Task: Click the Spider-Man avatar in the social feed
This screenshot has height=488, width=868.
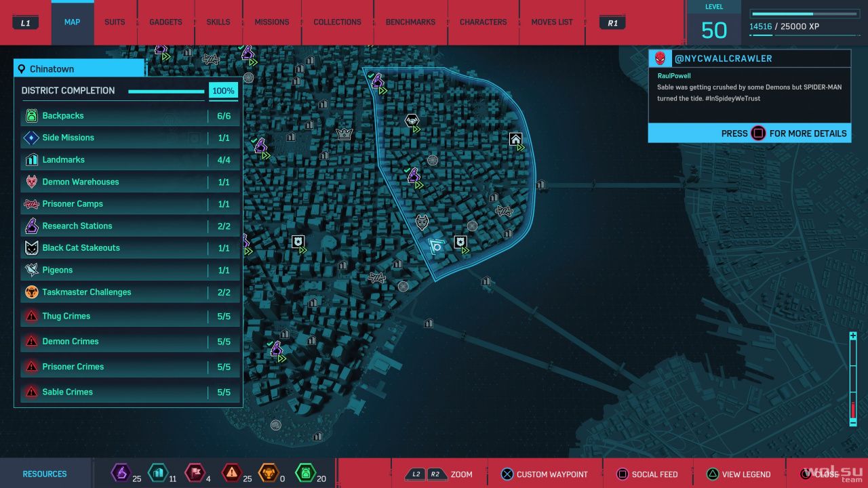Action: [661, 59]
